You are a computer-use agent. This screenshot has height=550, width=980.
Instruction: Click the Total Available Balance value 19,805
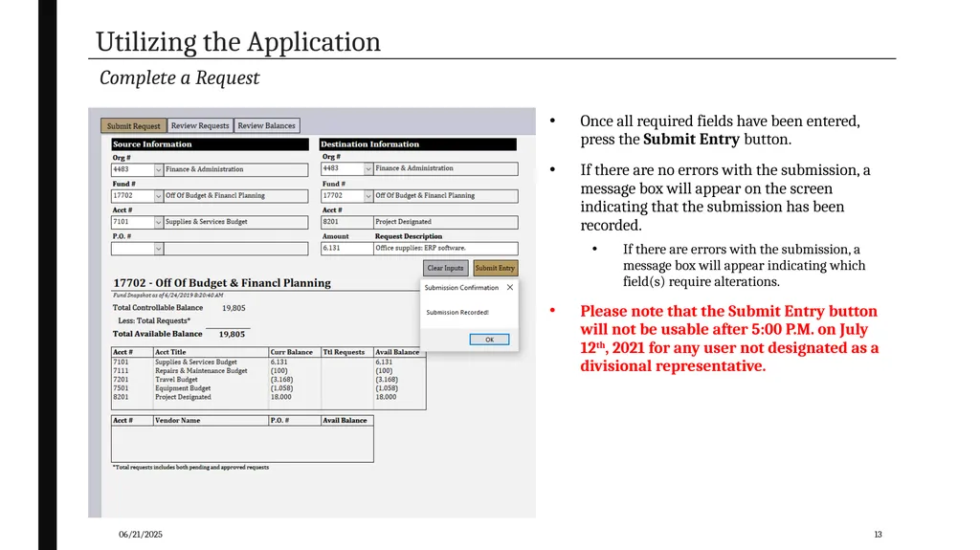click(232, 335)
